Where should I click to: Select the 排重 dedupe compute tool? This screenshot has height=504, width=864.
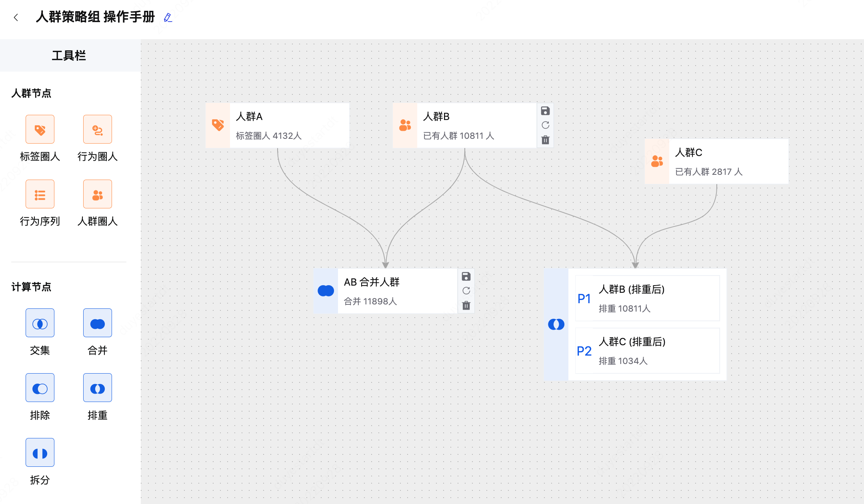[x=98, y=388]
